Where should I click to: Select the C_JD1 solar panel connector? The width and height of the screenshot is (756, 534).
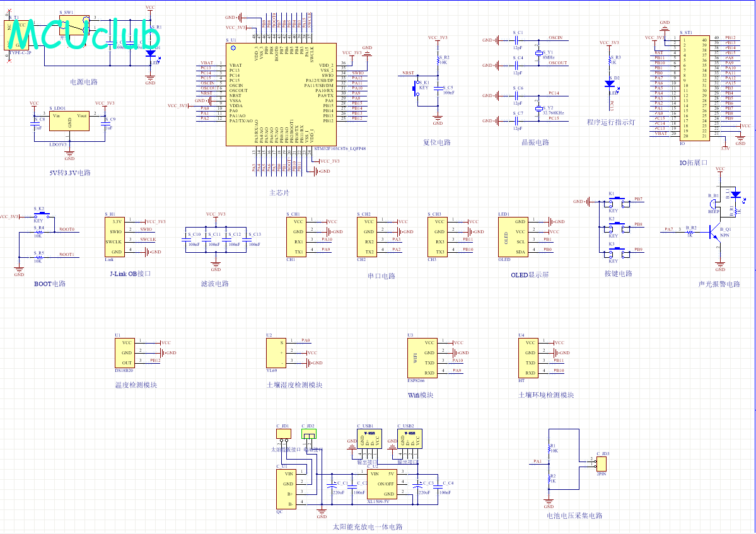[284, 434]
